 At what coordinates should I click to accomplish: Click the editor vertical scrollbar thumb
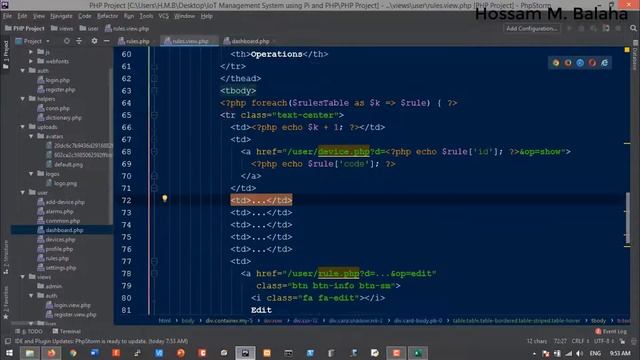[x=628, y=218]
